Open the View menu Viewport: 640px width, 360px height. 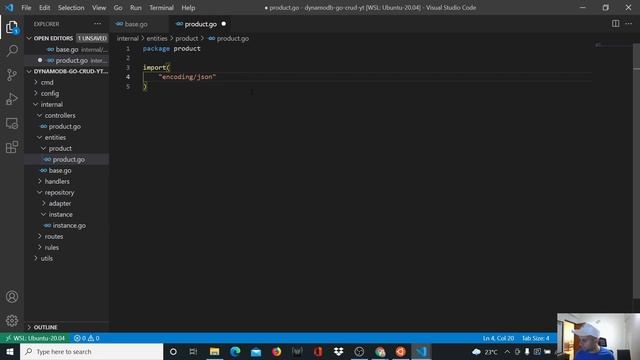pyautogui.click(x=99, y=8)
